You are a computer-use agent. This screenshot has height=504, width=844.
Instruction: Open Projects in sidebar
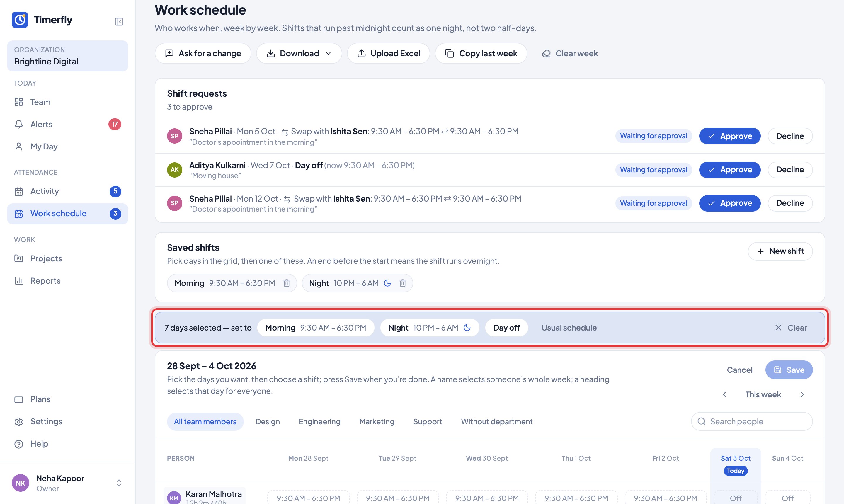point(68,258)
